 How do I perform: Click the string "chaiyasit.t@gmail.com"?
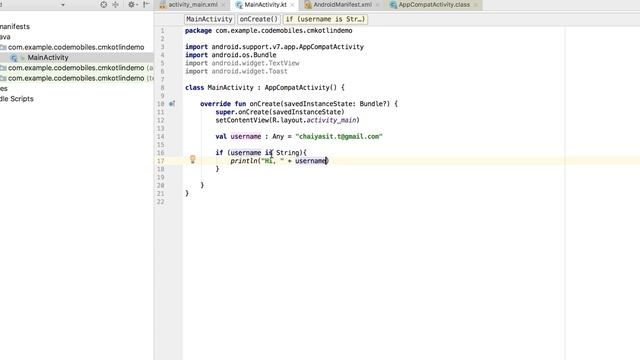tap(339, 137)
